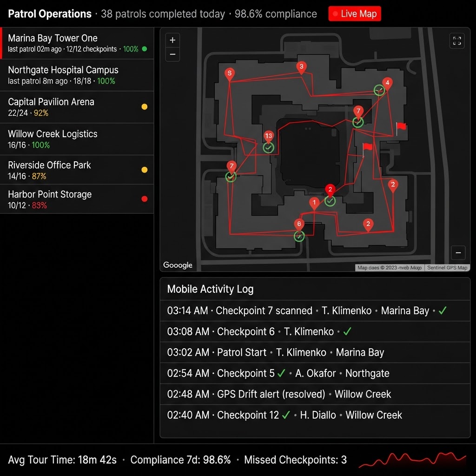Open the Sentinel GPS Map attribution link

[447, 267]
